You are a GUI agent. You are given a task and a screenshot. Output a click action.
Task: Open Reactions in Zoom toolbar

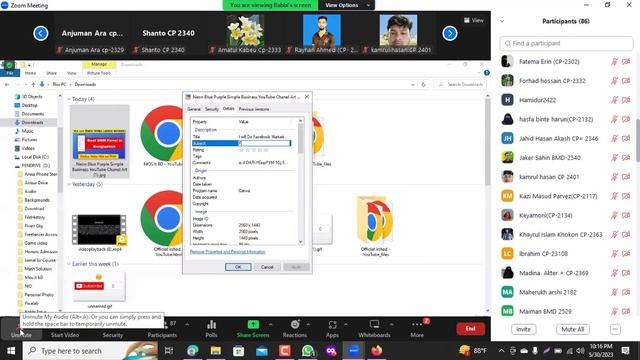[295, 329]
